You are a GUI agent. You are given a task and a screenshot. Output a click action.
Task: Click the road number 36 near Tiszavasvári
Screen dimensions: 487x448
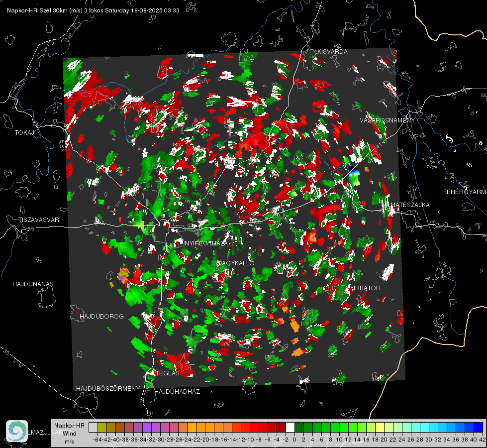tap(31, 229)
